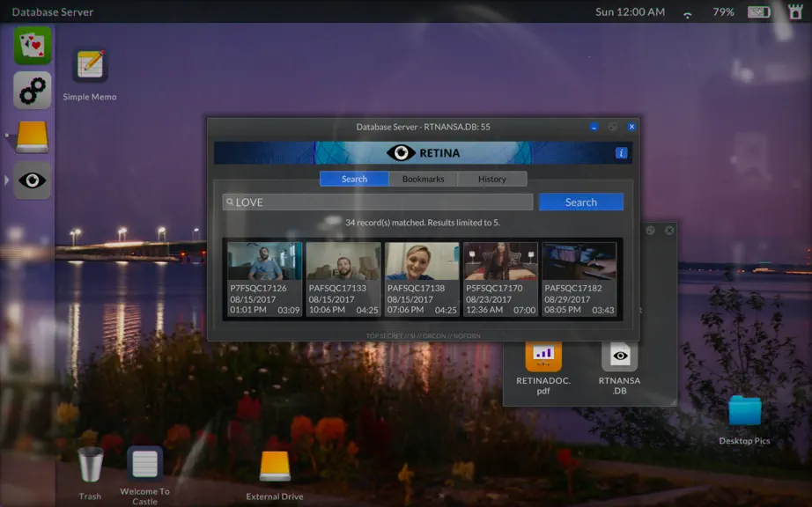
Task: Switch to the Search tab
Action: 354,179
